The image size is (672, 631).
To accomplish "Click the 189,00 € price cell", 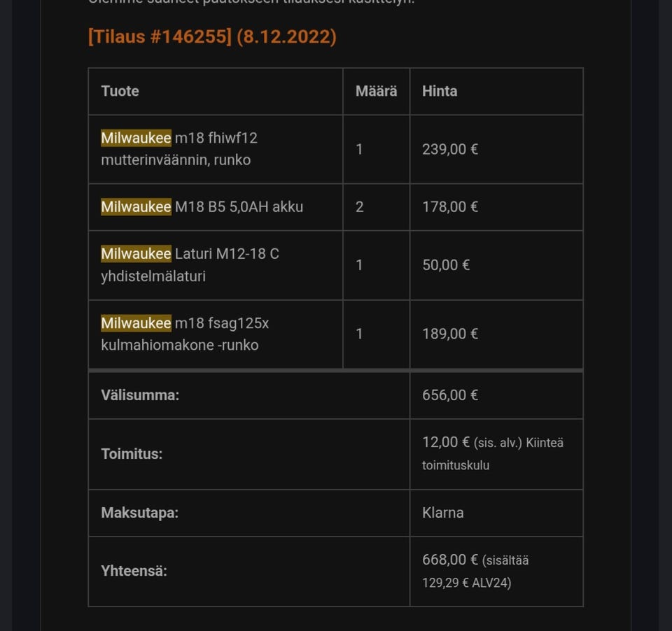I will point(450,334).
